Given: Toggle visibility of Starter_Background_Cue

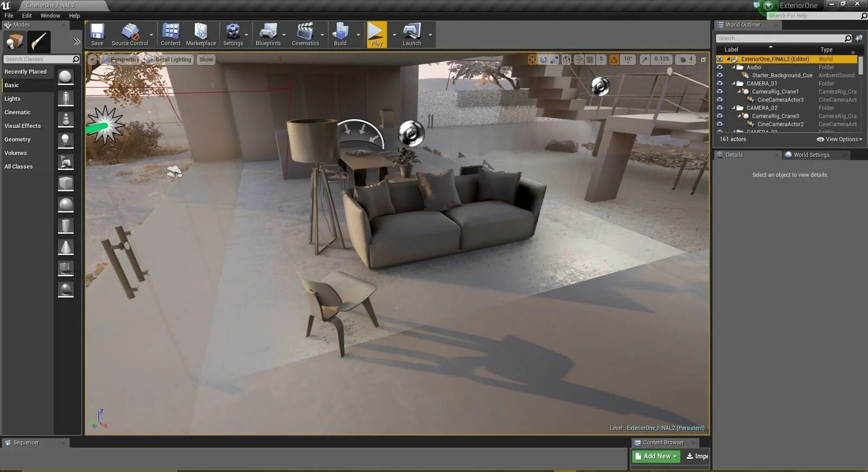Looking at the screenshot, I should [x=719, y=75].
